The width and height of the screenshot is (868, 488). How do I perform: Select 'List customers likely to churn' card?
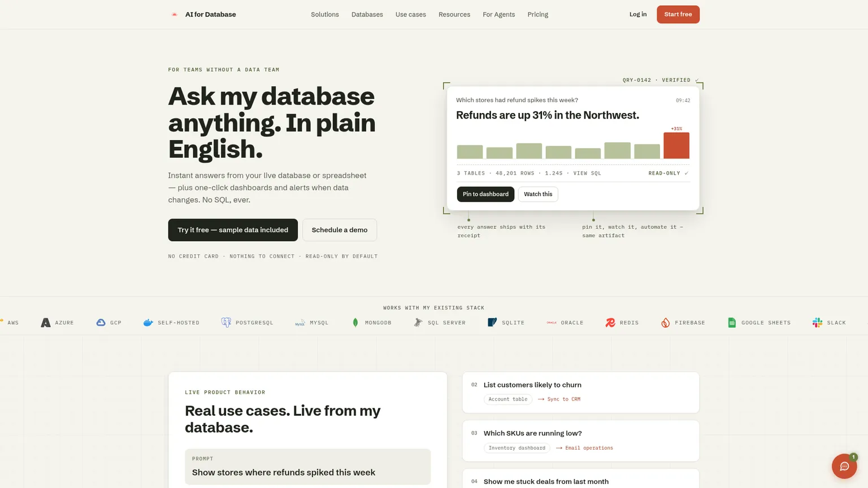[x=581, y=393]
